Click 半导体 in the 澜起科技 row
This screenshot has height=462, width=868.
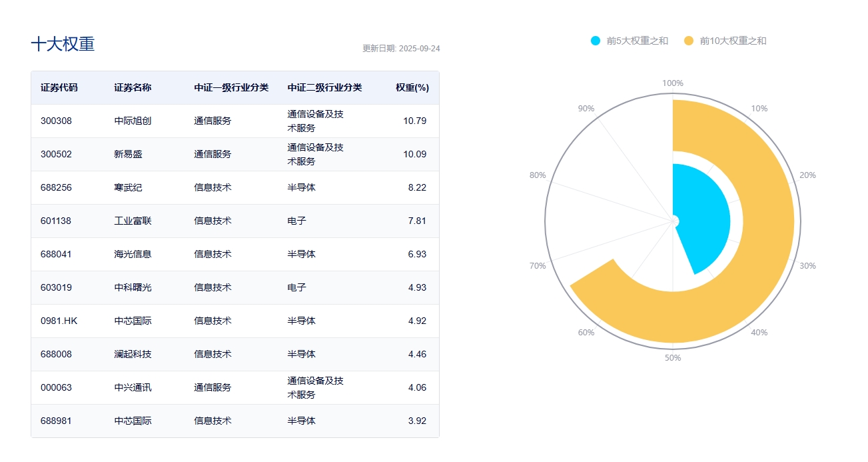pos(301,354)
